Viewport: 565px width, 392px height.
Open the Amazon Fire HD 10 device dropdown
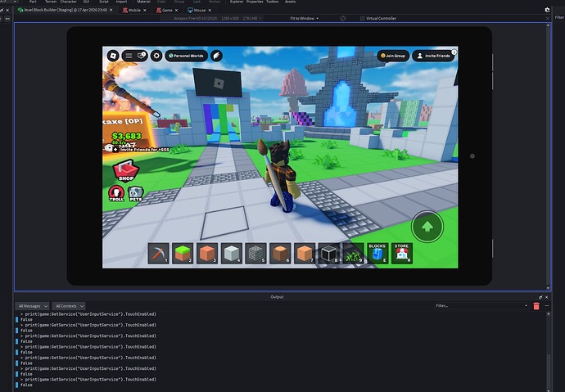(x=217, y=18)
